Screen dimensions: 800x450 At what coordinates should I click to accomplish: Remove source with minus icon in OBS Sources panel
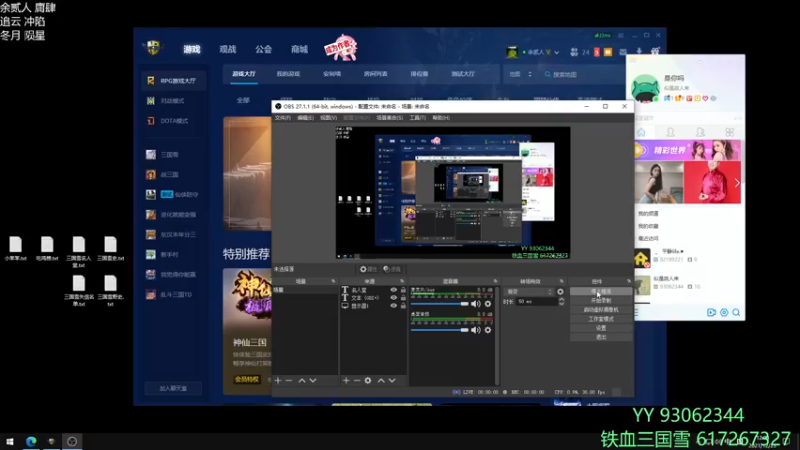(357, 381)
